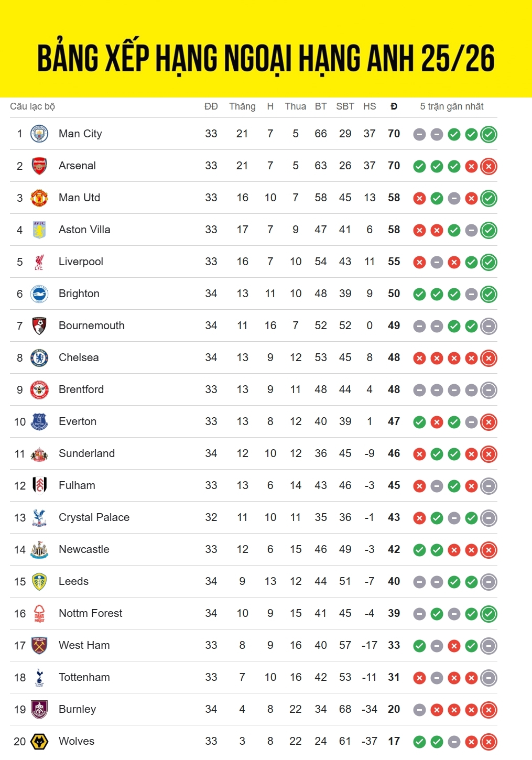Image resolution: width=532 pixels, height=760 pixels.
Task: Open the Aston Villa team link
Action: pos(84,230)
